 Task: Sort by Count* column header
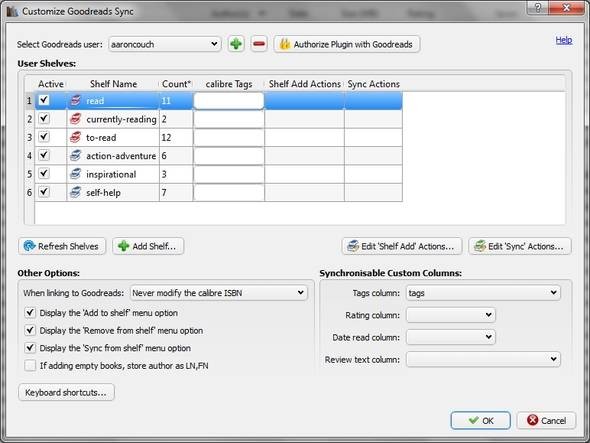click(x=176, y=84)
